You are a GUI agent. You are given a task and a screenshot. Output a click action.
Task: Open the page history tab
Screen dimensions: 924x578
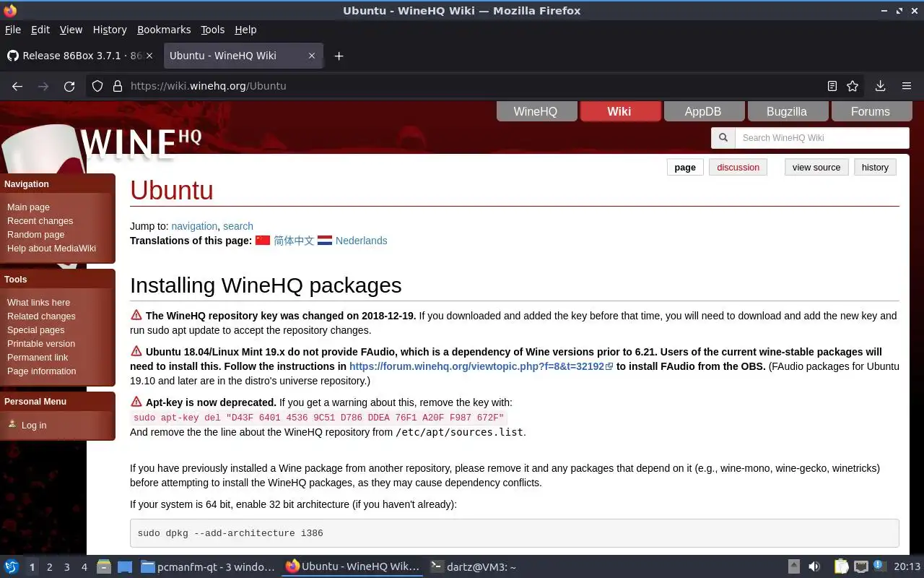[x=875, y=168]
